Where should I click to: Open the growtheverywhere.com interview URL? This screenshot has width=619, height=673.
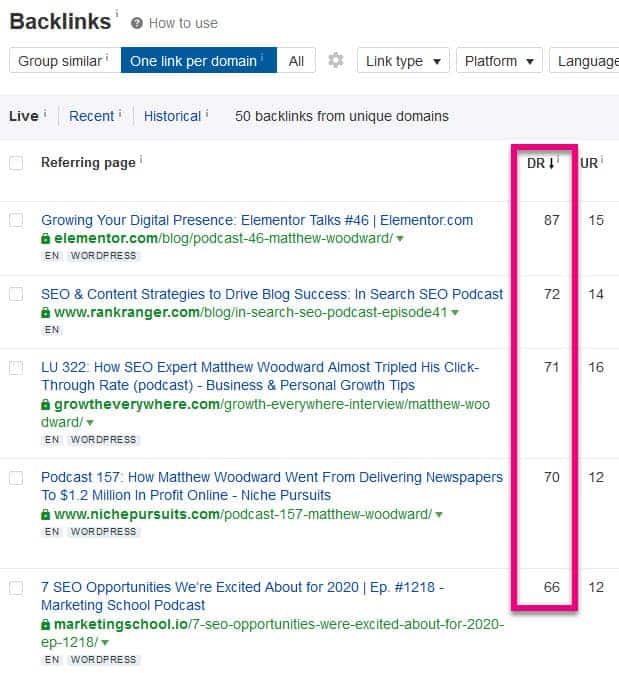265,413
